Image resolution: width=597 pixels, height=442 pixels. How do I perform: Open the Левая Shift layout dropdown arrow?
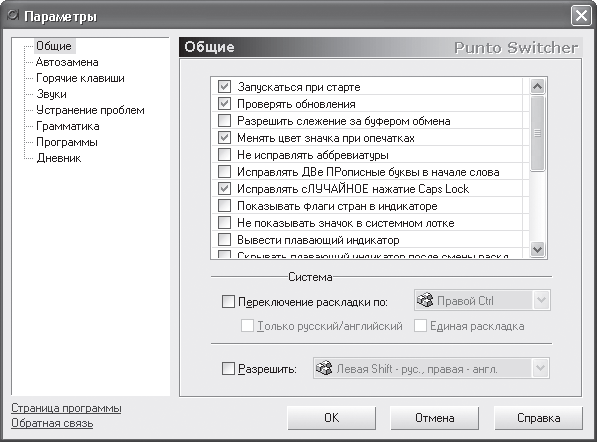(x=540, y=368)
